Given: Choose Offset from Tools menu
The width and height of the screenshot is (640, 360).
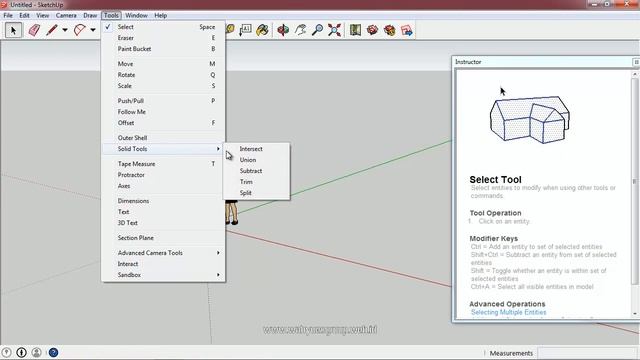Looking at the screenshot, I should [163, 123].
